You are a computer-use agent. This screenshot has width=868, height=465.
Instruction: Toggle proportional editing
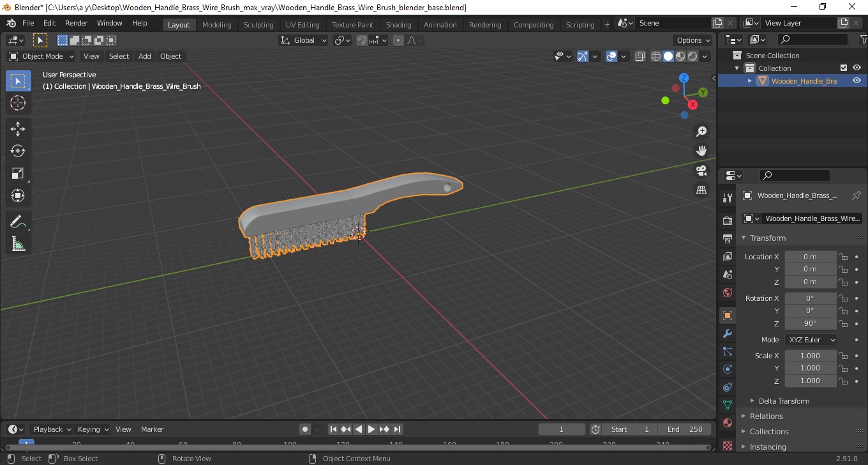pyautogui.click(x=398, y=40)
